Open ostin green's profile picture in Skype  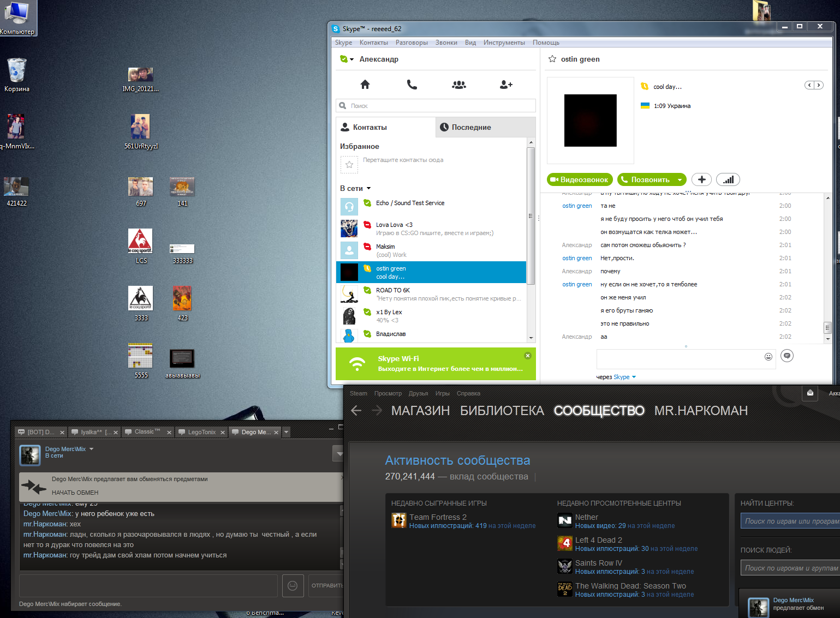coord(591,121)
